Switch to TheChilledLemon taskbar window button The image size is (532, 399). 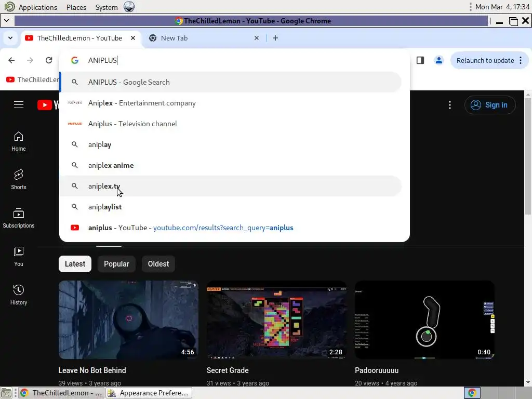(x=61, y=393)
